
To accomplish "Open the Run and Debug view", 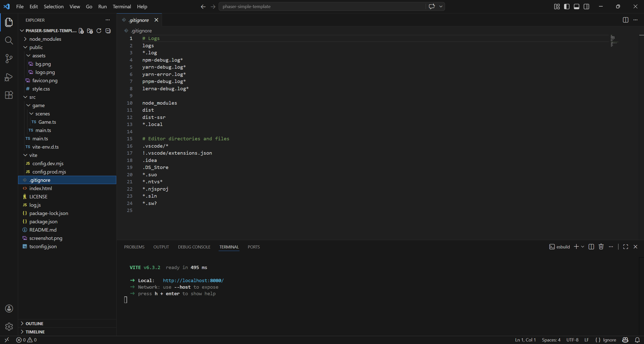I will pos(9,77).
